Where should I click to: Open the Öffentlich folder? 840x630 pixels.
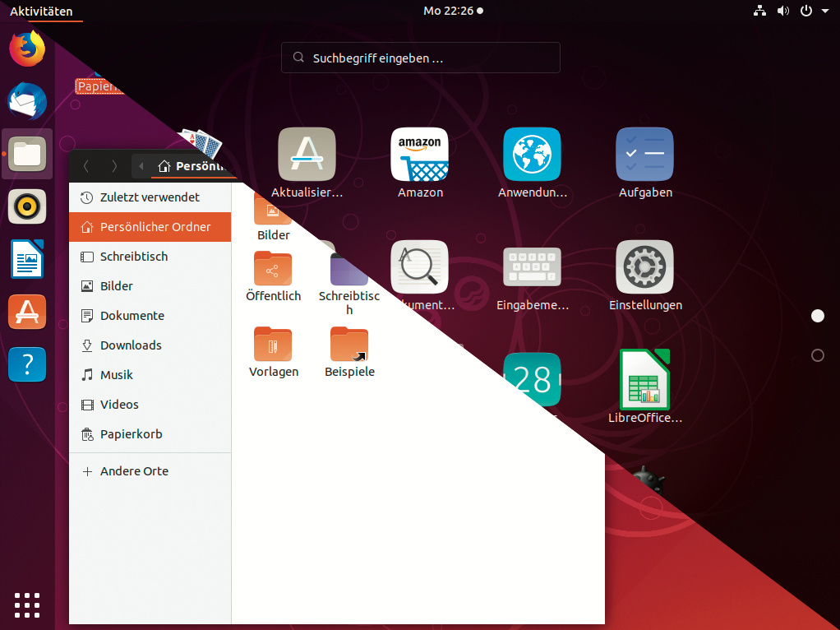pyautogui.click(x=273, y=269)
